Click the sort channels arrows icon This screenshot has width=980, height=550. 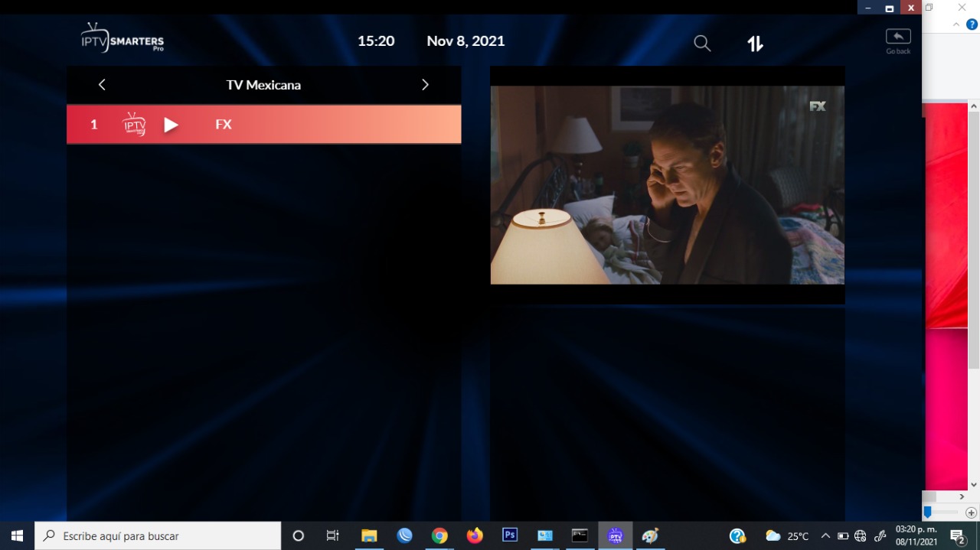[x=755, y=44]
